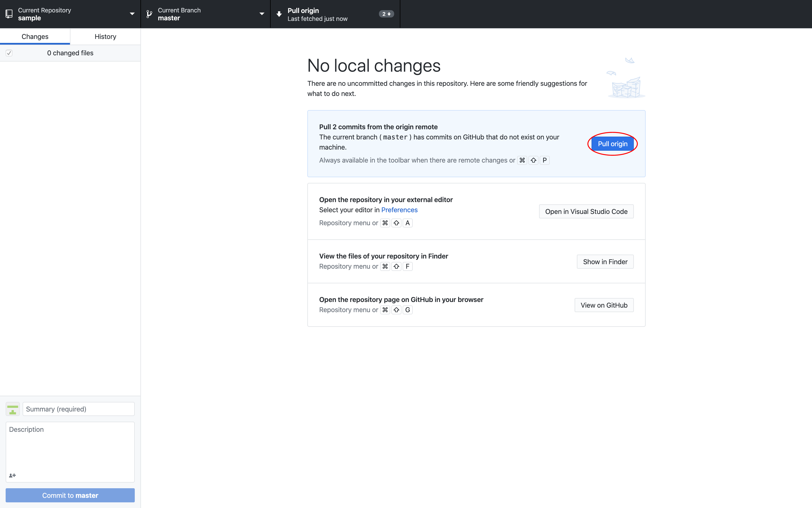812x508 pixels.
Task: Open the Preferences link
Action: coord(399,210)
